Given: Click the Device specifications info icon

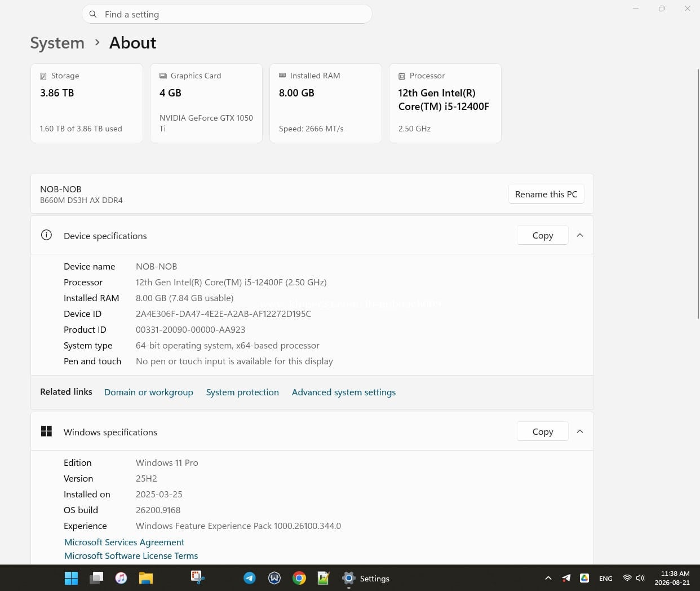Looking at the screenshot, I should click(46, 235).
